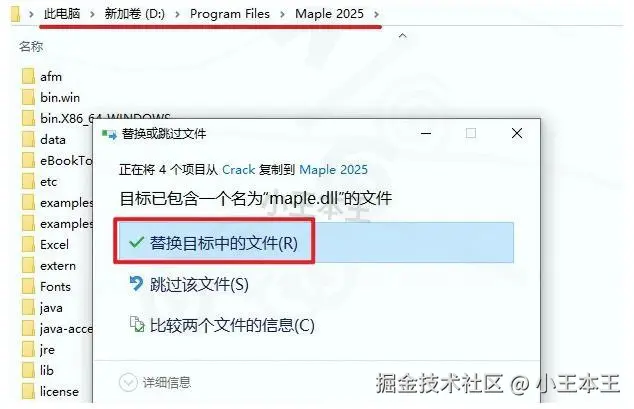Click the green checkmark replace icon
This screenshot has height=409, width=634.
(136, 242)
